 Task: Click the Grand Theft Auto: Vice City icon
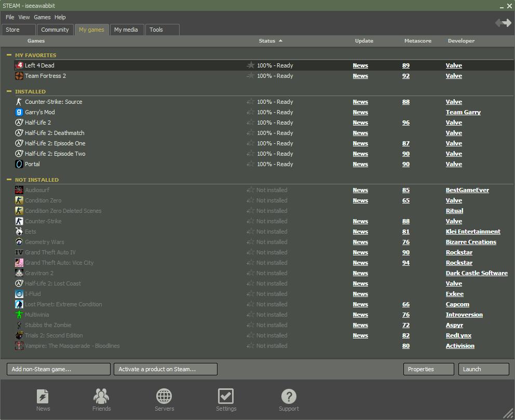[x=19, y=263]
